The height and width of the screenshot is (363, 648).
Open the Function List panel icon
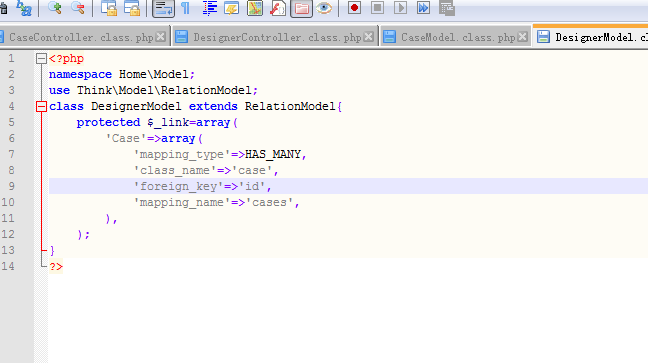(x=278, y=8)
